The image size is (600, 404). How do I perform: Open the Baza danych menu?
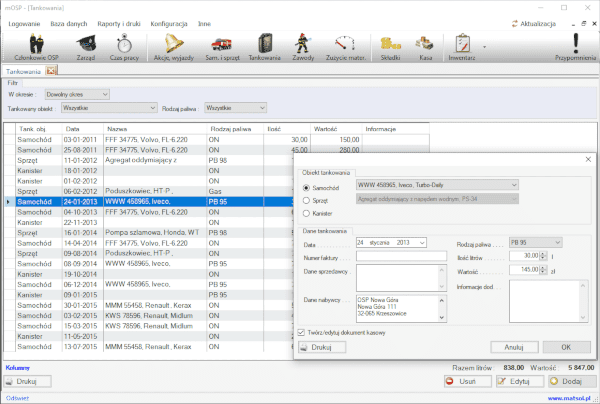69,24
